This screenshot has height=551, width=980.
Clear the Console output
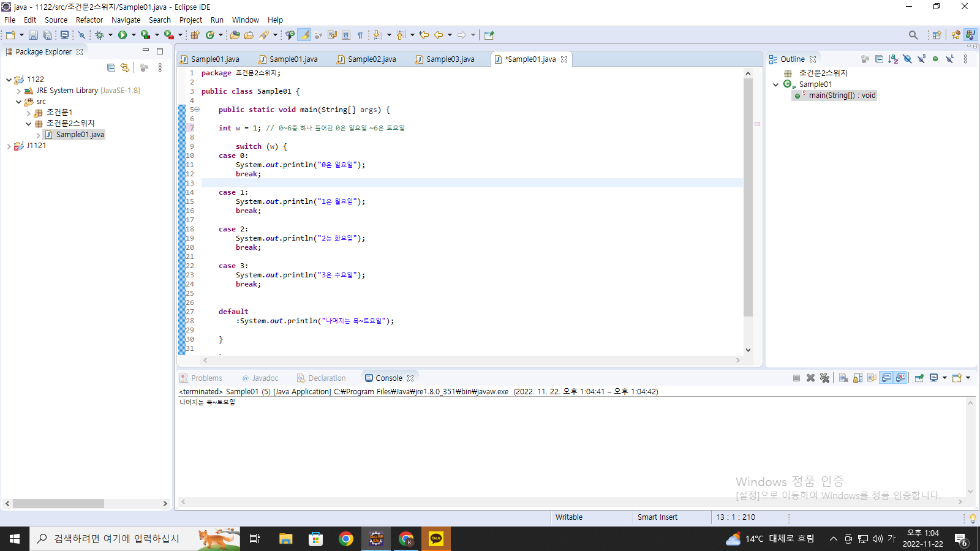click(843, 378)
